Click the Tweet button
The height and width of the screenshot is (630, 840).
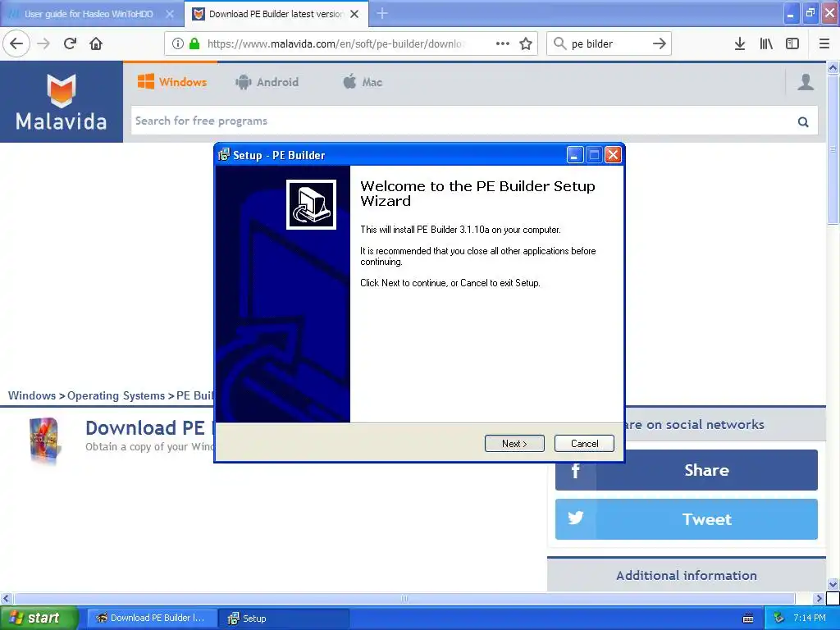[687, 519]
